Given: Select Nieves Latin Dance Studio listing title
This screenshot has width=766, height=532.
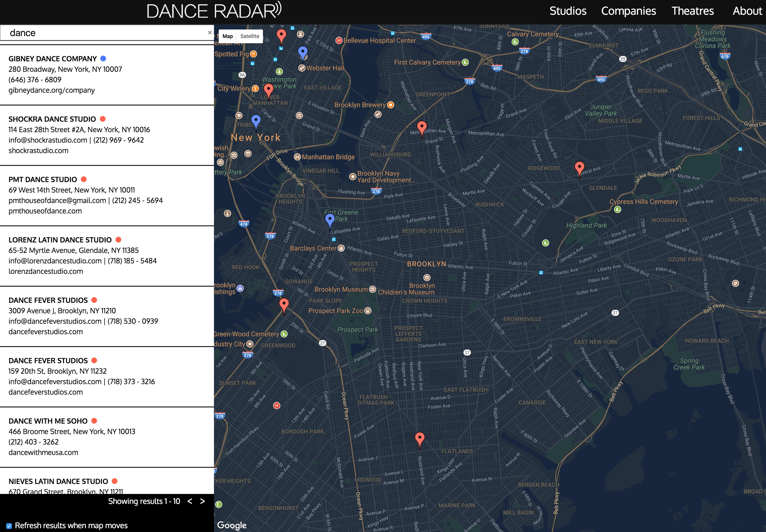Looking at the screenshot, I should (58, 482).
